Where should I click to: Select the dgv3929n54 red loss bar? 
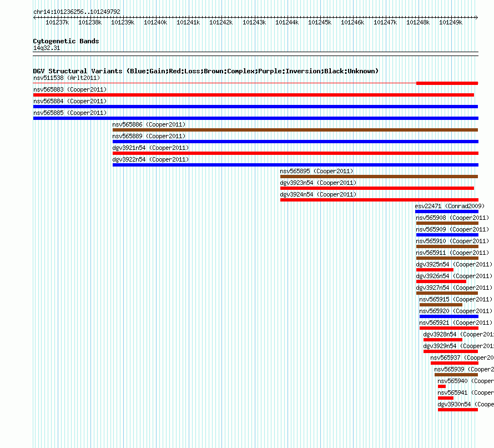(x=451, y=351)
